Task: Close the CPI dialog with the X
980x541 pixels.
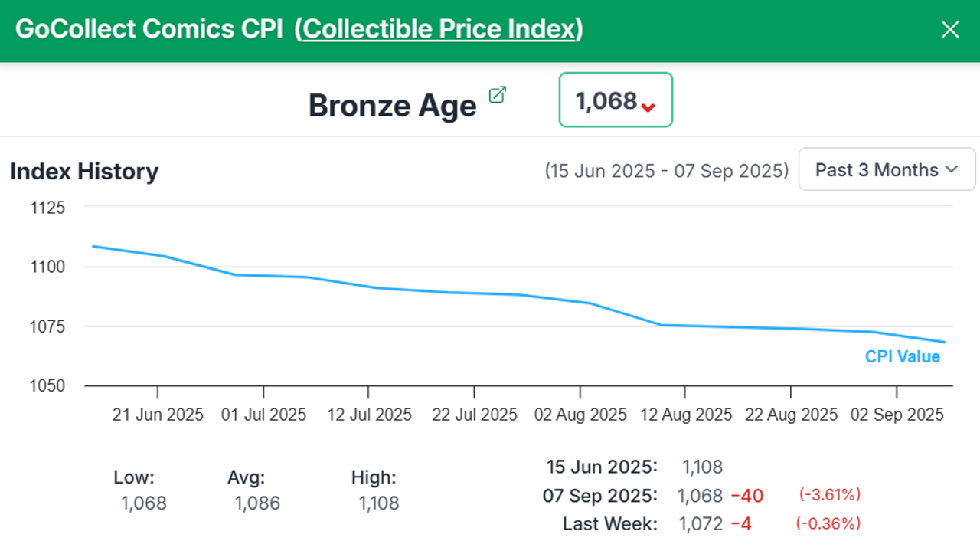Action: (x=950, y=30)
